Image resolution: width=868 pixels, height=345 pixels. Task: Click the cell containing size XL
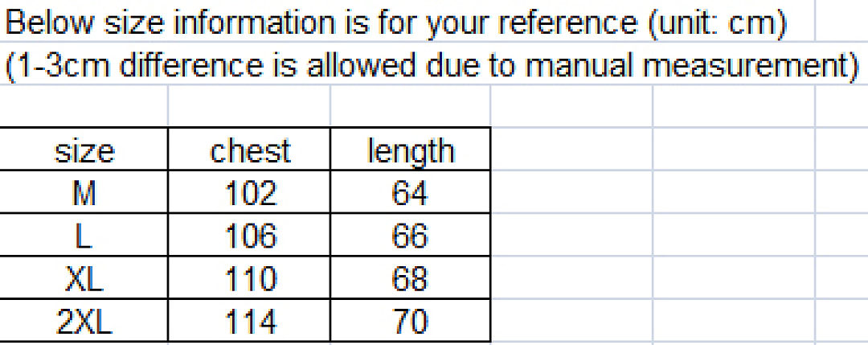tap(84, 277)
